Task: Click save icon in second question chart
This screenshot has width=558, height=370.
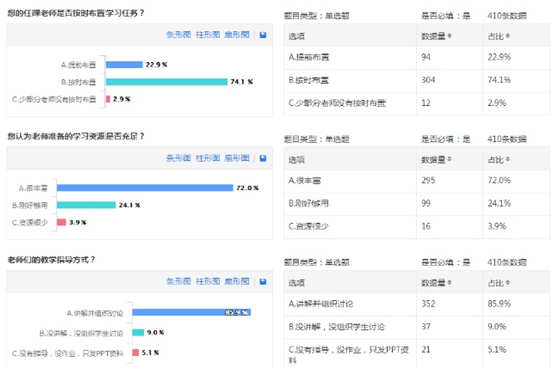Action: [263, 158]
